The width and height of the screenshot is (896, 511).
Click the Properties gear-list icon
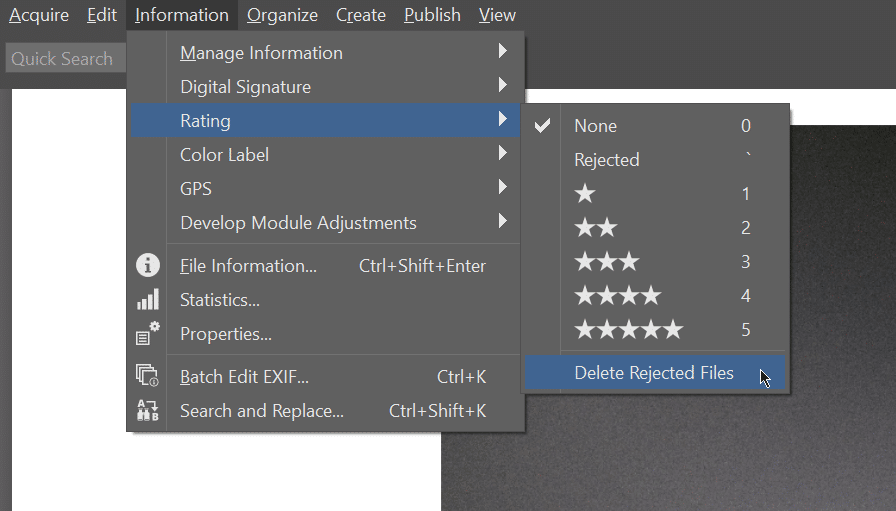147,333
